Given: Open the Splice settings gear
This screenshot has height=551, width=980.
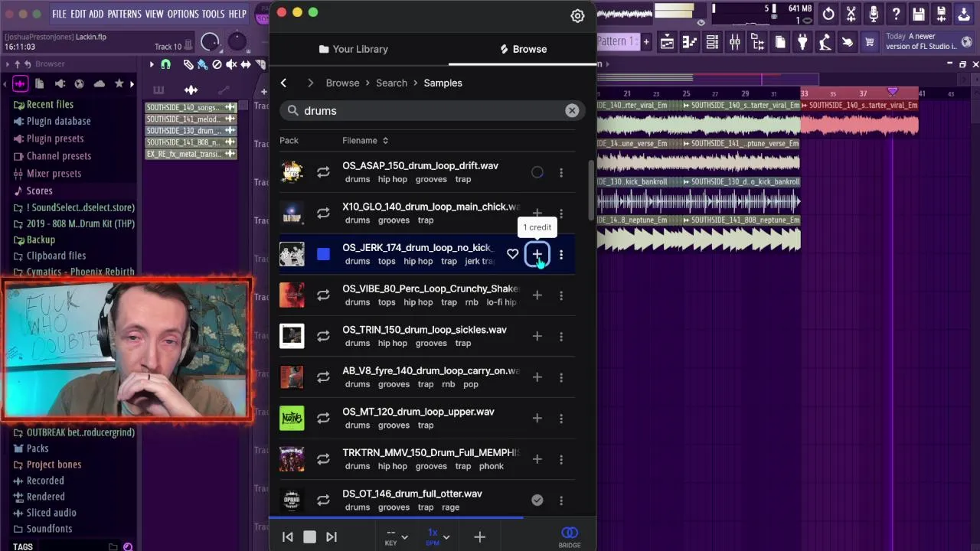Looking at the screenshot, I should pos(577,15).
